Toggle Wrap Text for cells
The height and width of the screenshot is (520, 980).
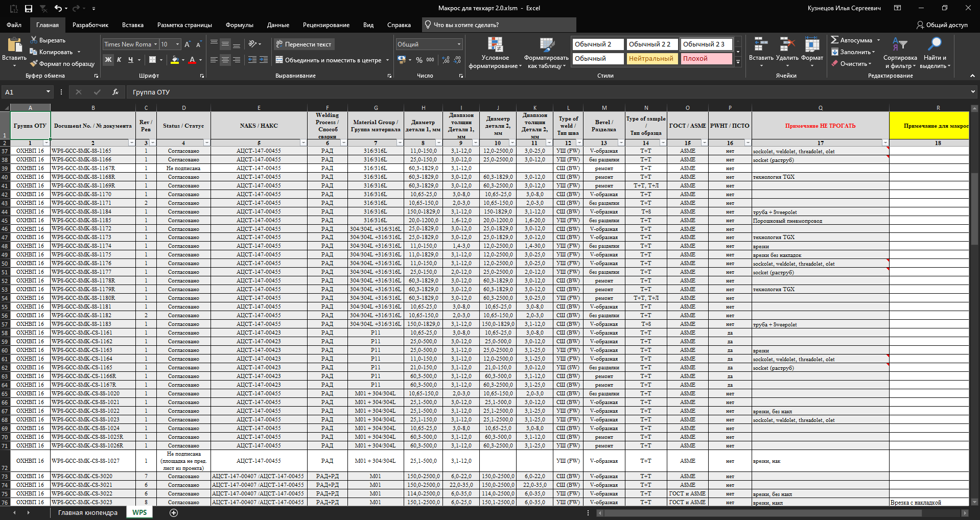tap(304, 44)
